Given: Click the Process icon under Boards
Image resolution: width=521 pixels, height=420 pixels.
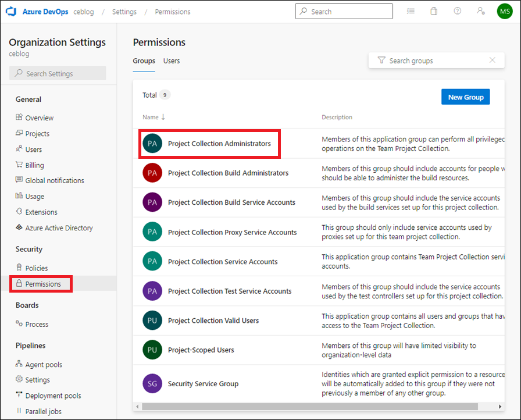Looking at the screenshot, I should click(x=19, y=323).
